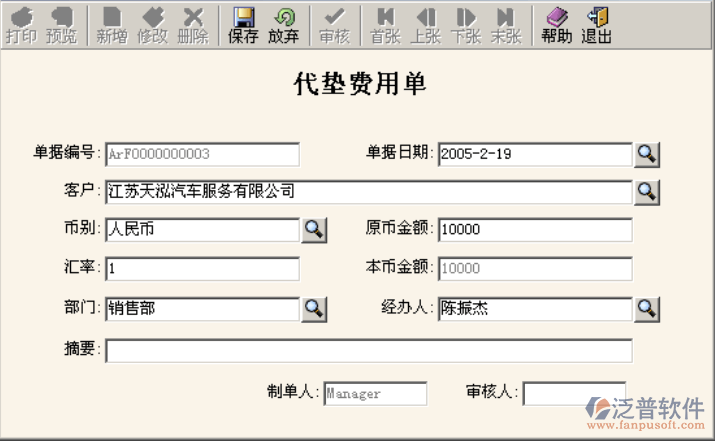This screenshot has width=715, height=441.
Task: Open the currency lookup next to 币别
Action: 315,229
